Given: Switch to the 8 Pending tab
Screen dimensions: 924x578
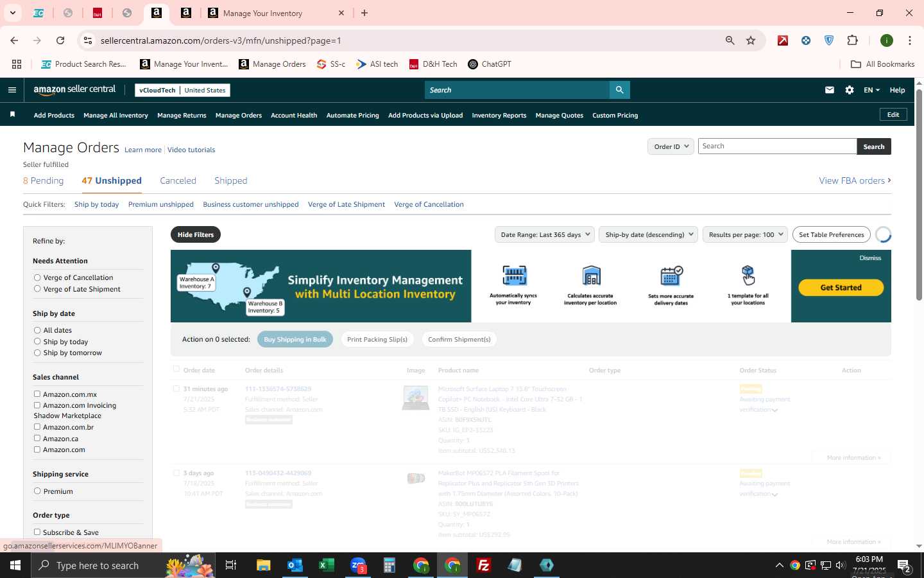Looking at the screenshot, I should 43,180.
